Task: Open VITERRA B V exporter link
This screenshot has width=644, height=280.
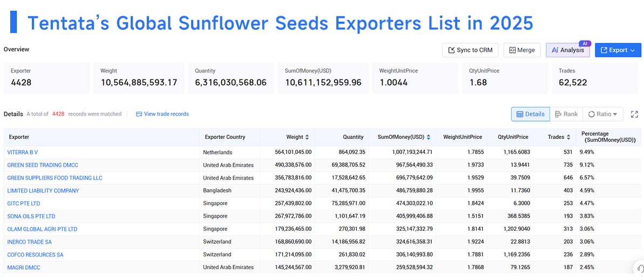Action: [23, 152]
